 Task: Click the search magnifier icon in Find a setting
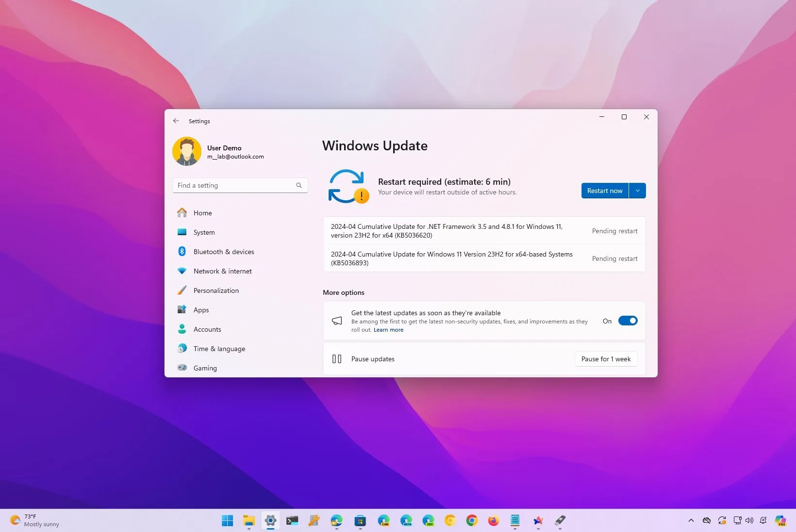pyautogui.click(x=299, y=185)
